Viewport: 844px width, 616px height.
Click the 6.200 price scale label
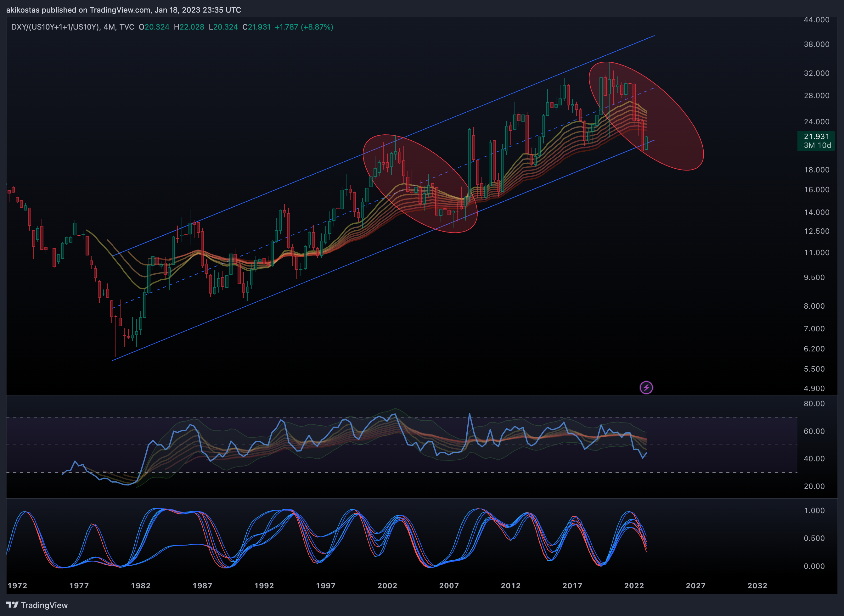tap(814, 349)
